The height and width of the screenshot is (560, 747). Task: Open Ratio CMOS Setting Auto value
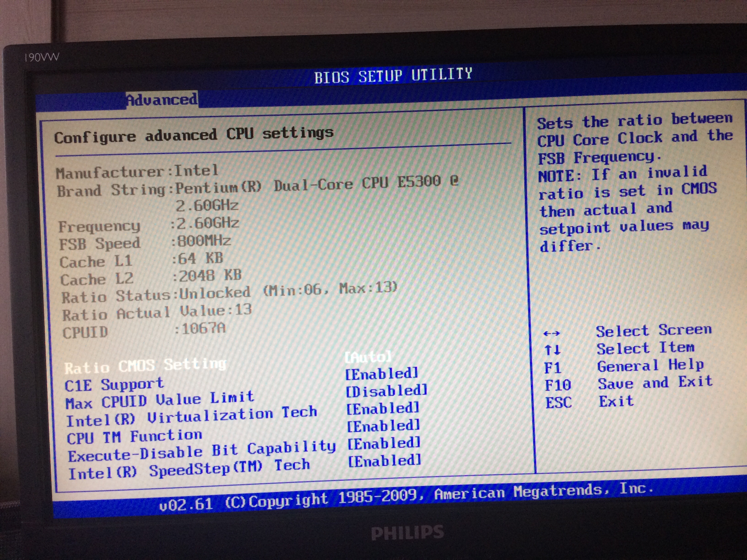tap(368, 357)
